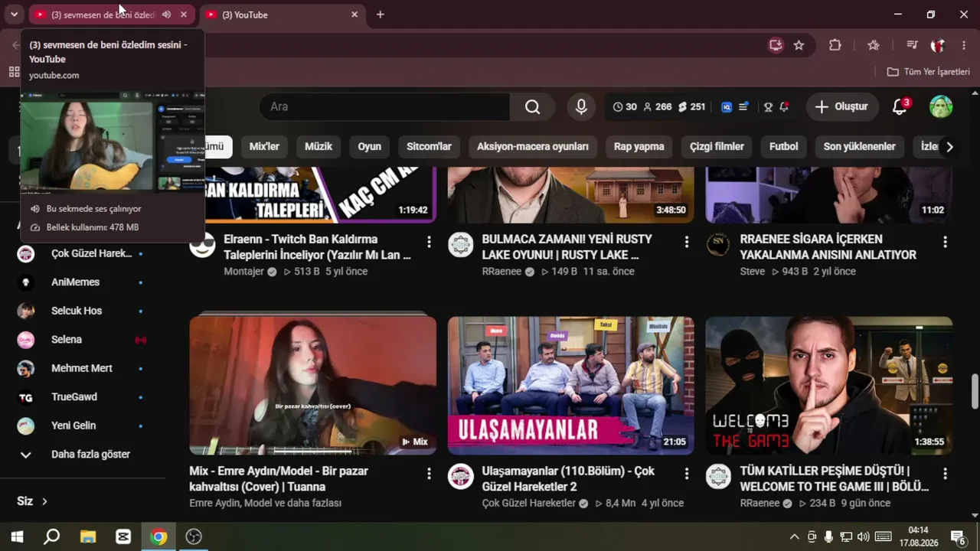Visit the "Montajer" channel link
Viewport: 980px width, 551px height.
pos(244,272)
